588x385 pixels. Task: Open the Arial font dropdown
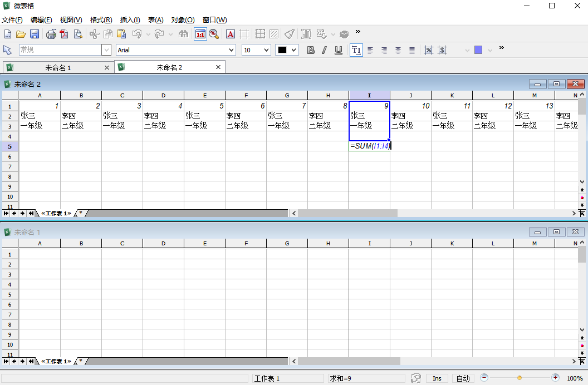pyautogui.click(x=232, y=50)
